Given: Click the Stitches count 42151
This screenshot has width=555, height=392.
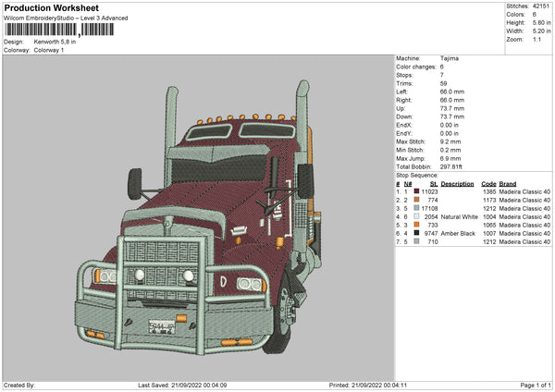Looking at the screenshot, I should point(541,6).
